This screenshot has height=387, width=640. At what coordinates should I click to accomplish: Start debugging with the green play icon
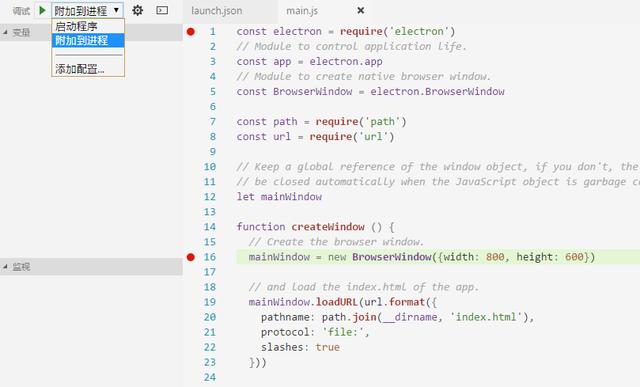pyautogui.click(x=42, y=10)
